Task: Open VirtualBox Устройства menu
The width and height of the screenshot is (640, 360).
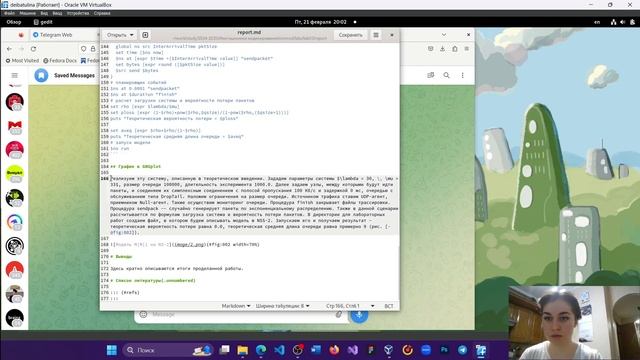Action: [x=78, y=13]
